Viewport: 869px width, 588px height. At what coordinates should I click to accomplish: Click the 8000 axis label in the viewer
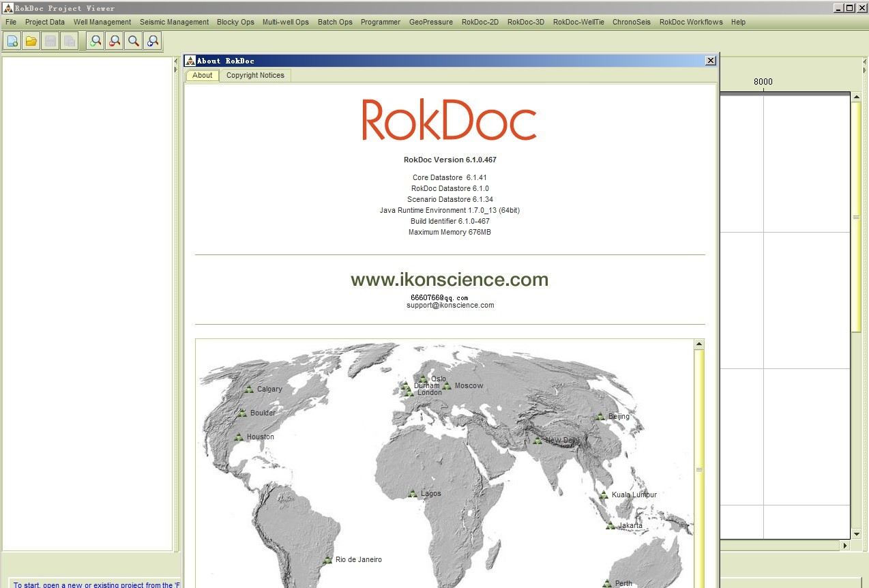point(763,82)
